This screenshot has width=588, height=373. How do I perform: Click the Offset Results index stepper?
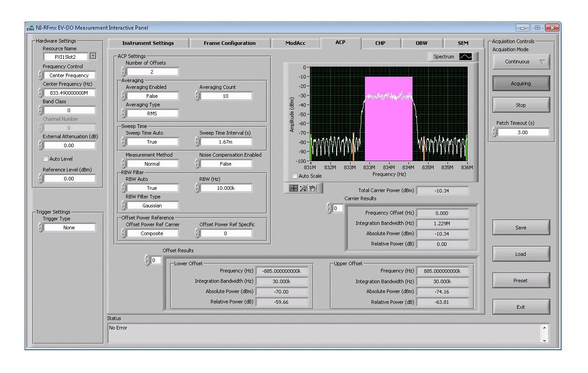pyautogui.click(x=147, y=260)
